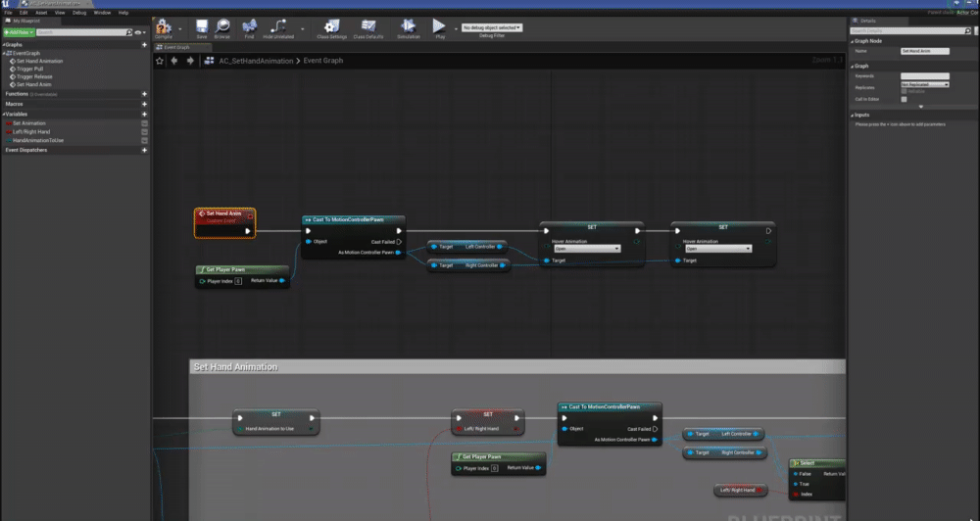Collapse the Variables section
Screen dimensions: 980x521
point(4,115)
